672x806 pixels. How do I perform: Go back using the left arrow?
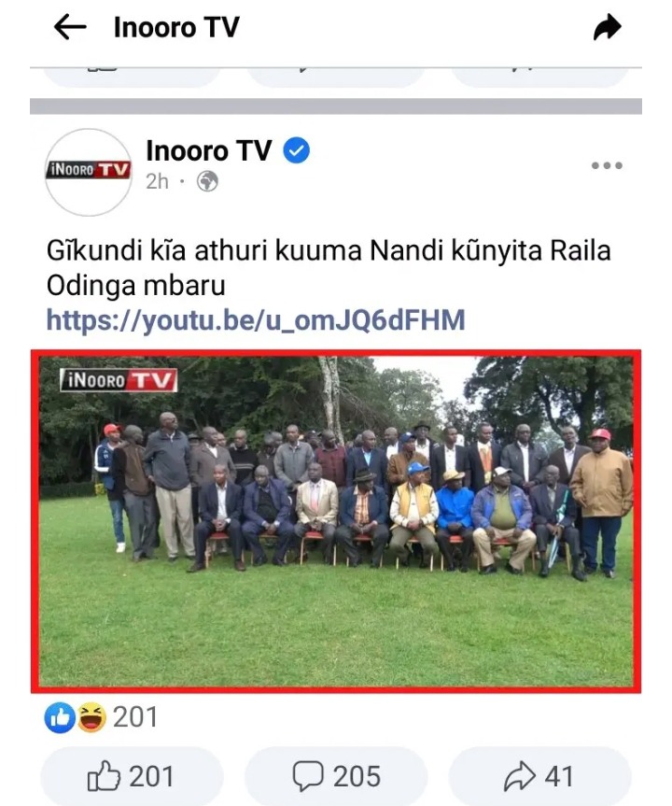point(70,27)
